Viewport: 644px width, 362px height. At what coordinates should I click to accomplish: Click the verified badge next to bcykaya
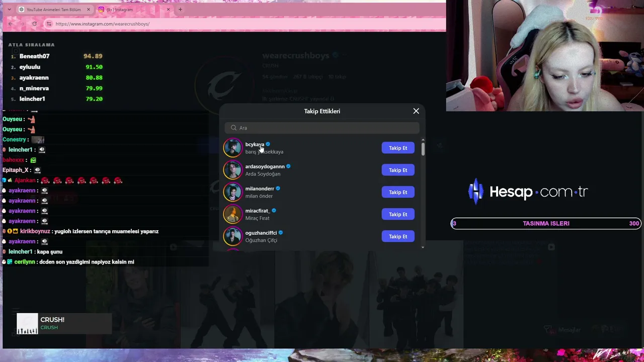coord(268,144)
